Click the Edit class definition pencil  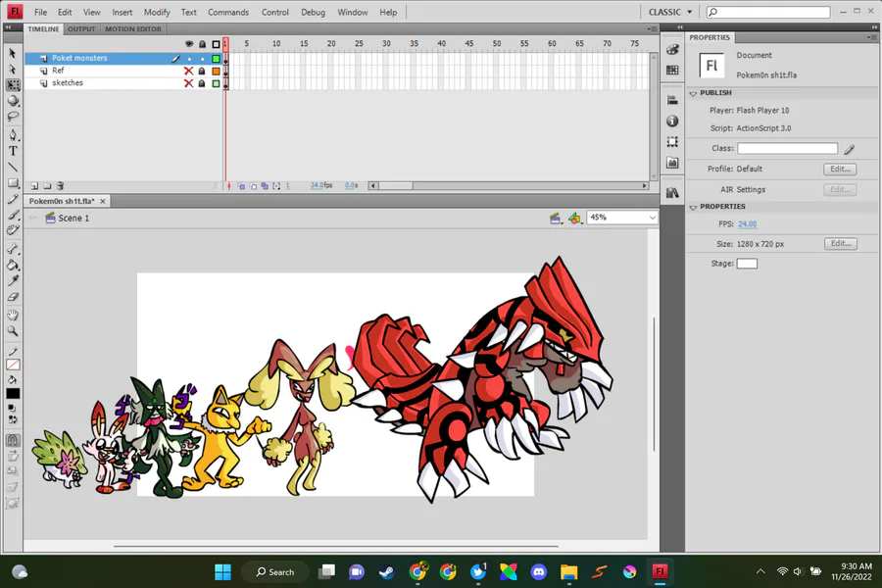[x=849, y=149]
